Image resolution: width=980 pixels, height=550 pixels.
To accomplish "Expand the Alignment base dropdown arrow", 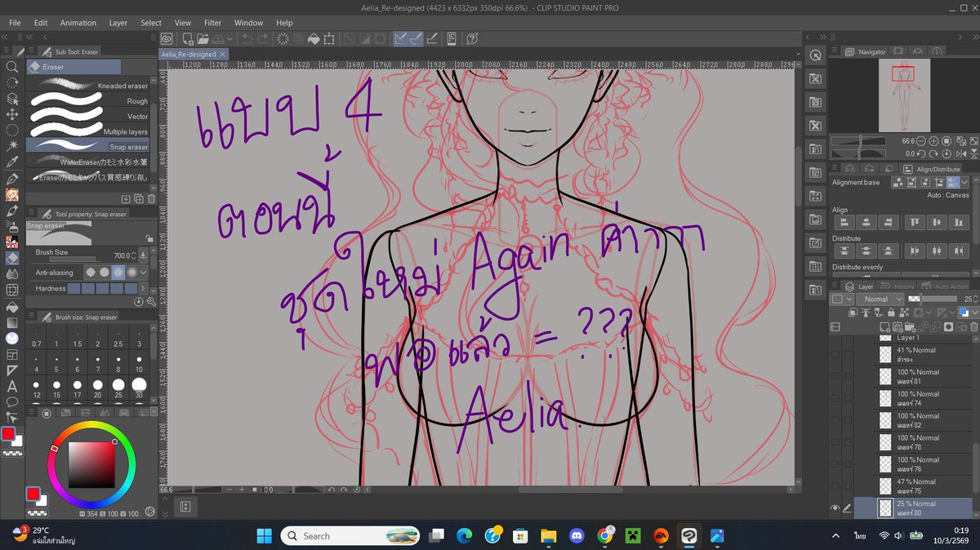I will (964, 183).
